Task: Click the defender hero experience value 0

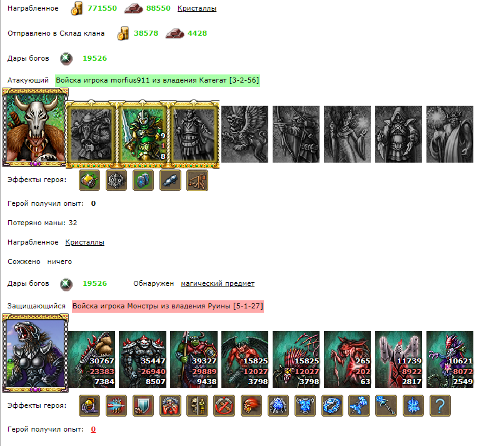Action: tap(93, 429)
